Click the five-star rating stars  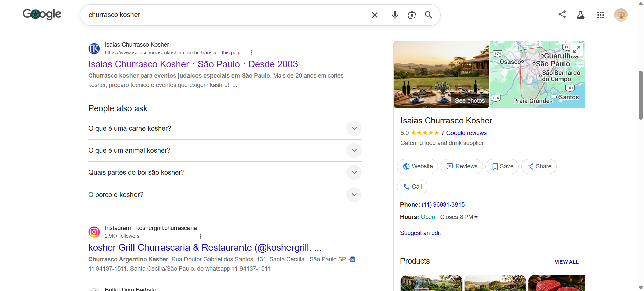[x=425, y=133]
